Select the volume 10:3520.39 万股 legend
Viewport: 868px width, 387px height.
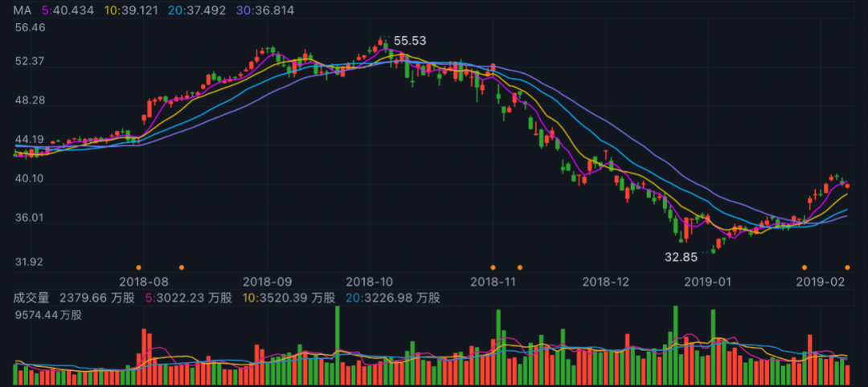(289, 299)
